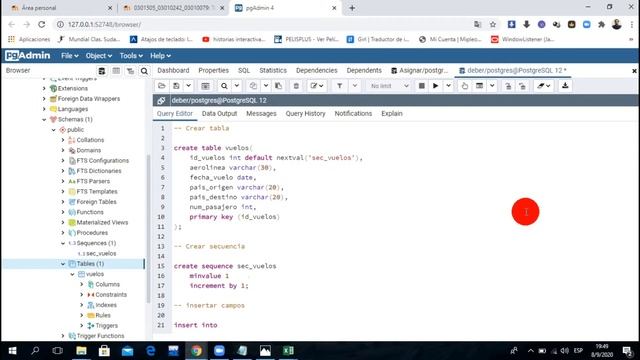Click the Explain hand icon
Viewport: 640px width, 360px height.
point(464,86)
